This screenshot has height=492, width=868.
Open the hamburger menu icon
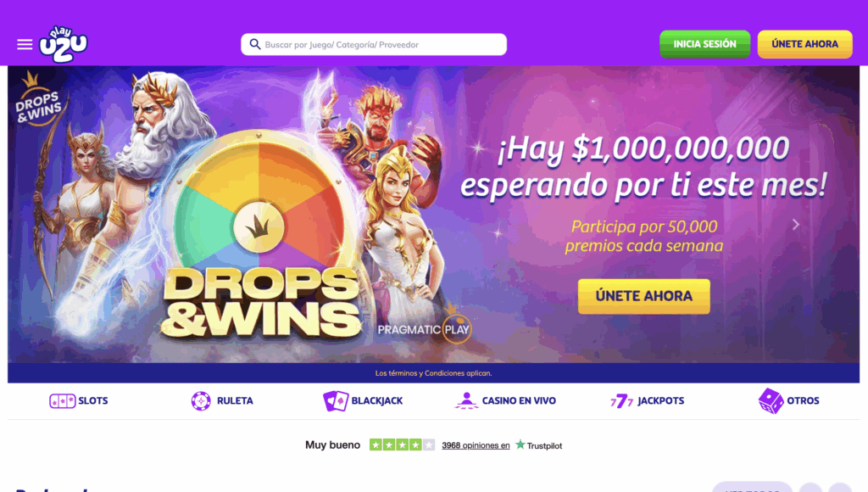25,44
